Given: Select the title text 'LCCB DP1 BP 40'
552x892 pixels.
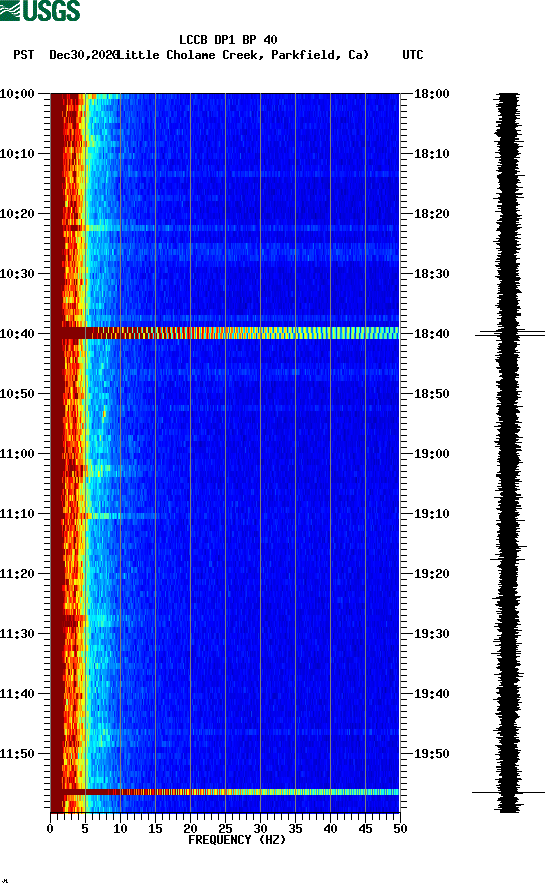Looking at the screenshot, I should [228, 40].
